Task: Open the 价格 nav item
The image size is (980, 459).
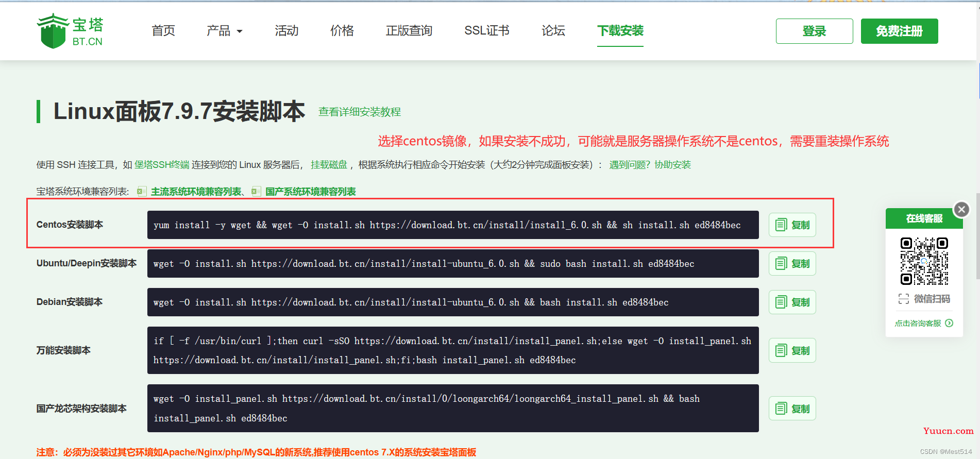Action: (342, 31)
